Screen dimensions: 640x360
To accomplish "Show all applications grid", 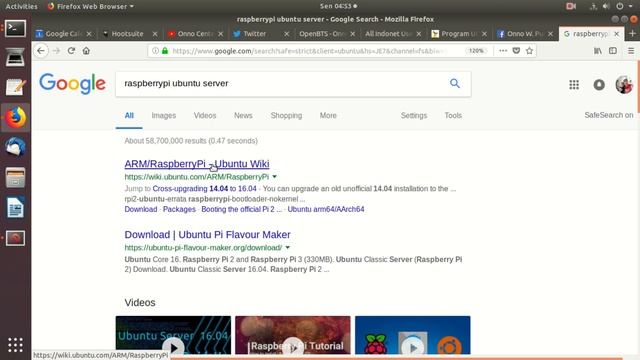I will [x=16, y=345].
